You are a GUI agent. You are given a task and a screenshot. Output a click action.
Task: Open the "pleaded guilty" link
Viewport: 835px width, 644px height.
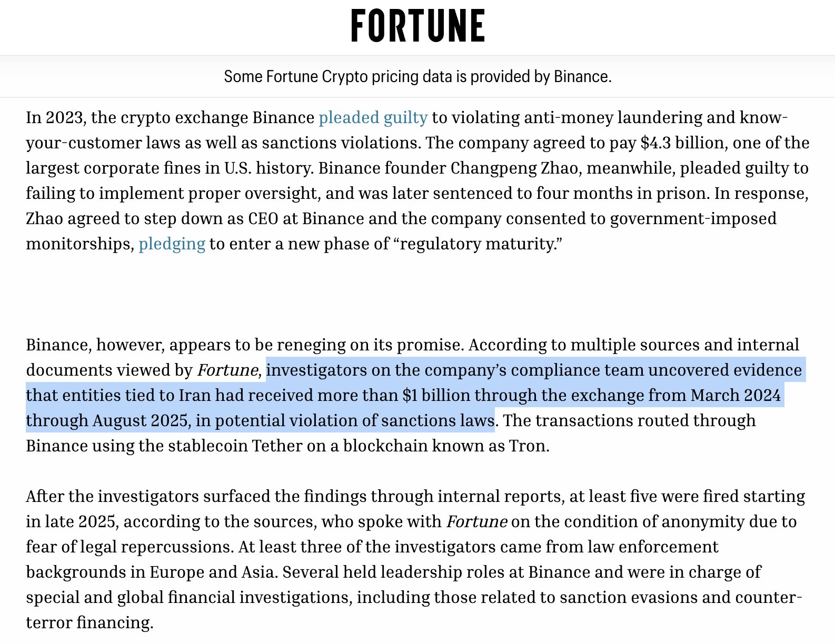(373, 117)
